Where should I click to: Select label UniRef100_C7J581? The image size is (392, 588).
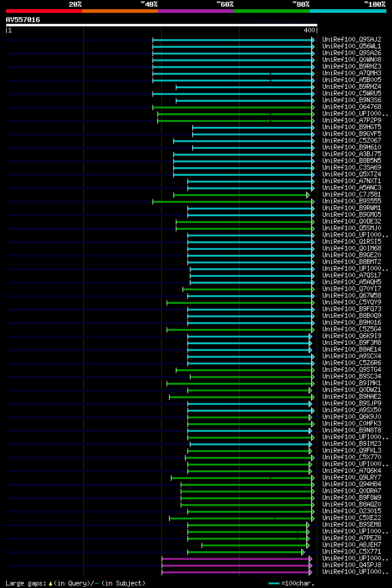coord(352,195)
